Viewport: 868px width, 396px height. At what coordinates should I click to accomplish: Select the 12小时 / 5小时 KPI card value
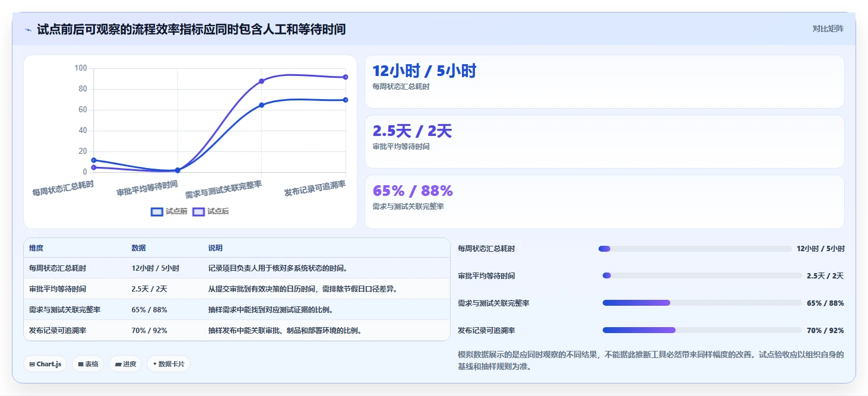(x=424, y=71)
